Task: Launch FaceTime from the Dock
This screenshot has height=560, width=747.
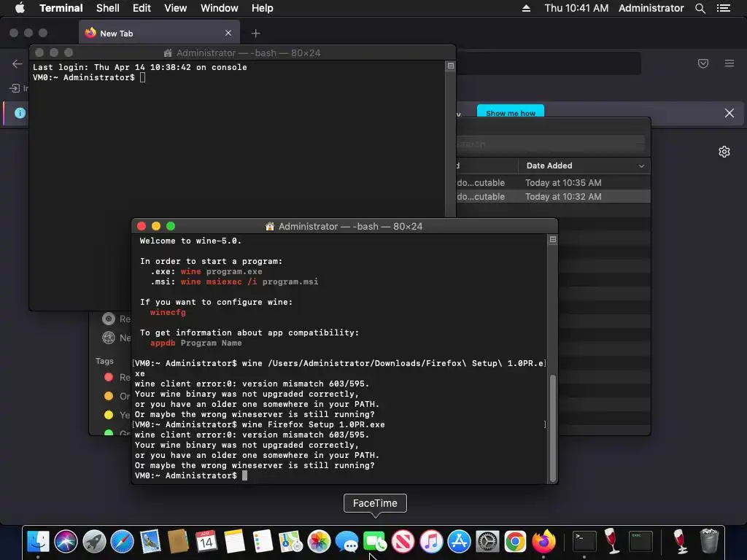Action: pyautogui.click(x=375, y=542)
